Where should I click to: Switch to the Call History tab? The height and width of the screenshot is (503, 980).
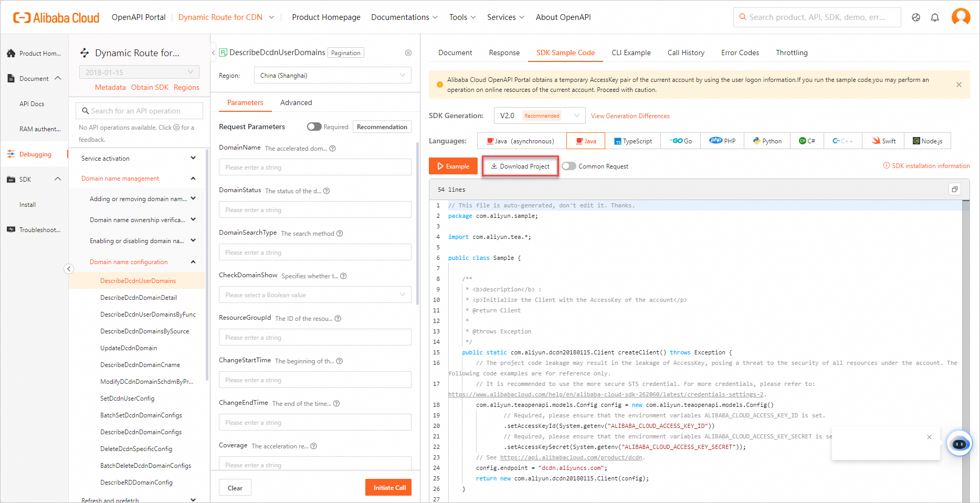click(686, 53)
